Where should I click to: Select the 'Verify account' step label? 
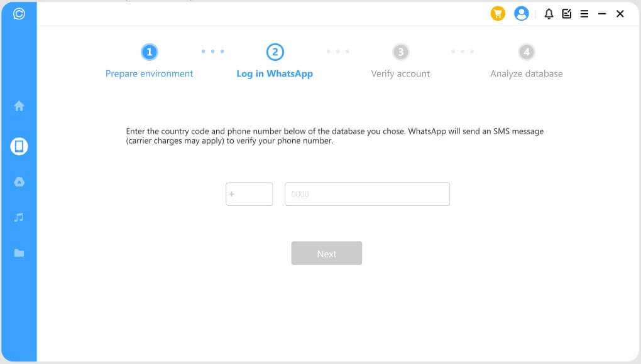(401, 74)
